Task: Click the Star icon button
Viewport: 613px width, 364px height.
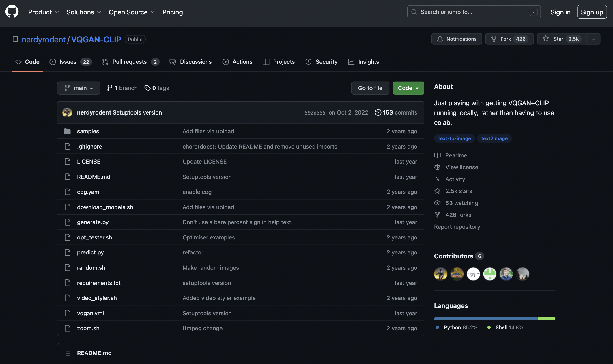Action: click(545, 39)
